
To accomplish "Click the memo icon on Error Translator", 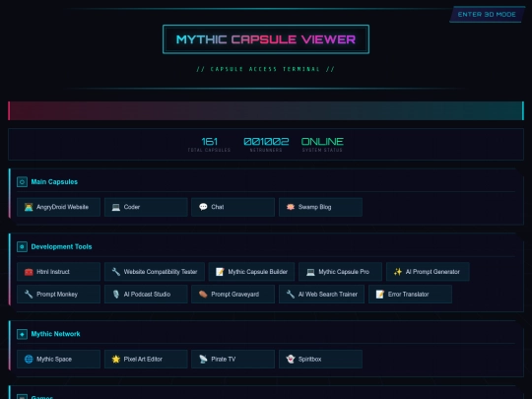I will (380, 295).
